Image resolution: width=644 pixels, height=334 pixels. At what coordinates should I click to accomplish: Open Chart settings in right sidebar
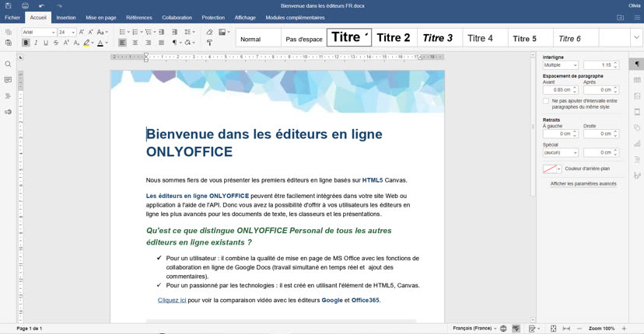click(637, 144)
